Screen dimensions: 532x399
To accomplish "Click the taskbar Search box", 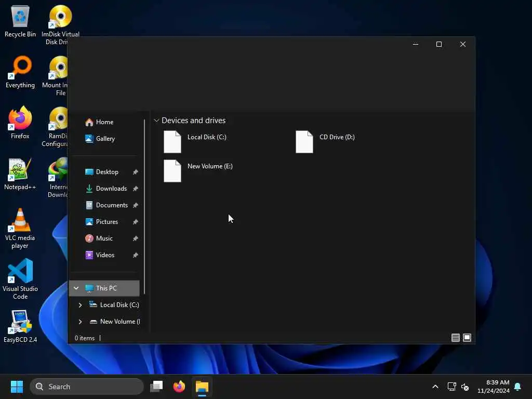I will pyautogui.click(x=87, y=387).
